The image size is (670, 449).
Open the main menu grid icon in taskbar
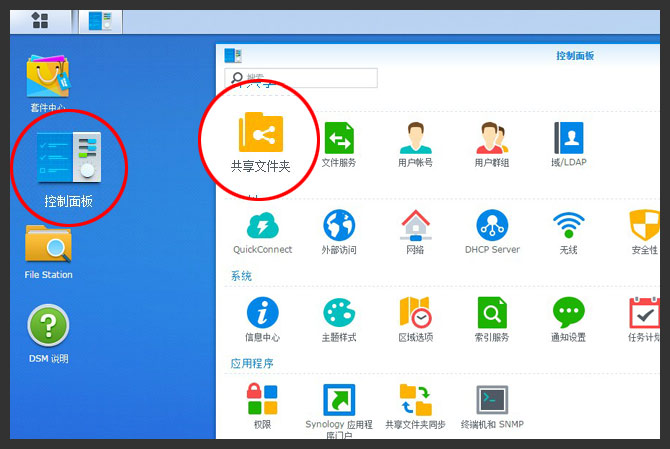point(40,21)
